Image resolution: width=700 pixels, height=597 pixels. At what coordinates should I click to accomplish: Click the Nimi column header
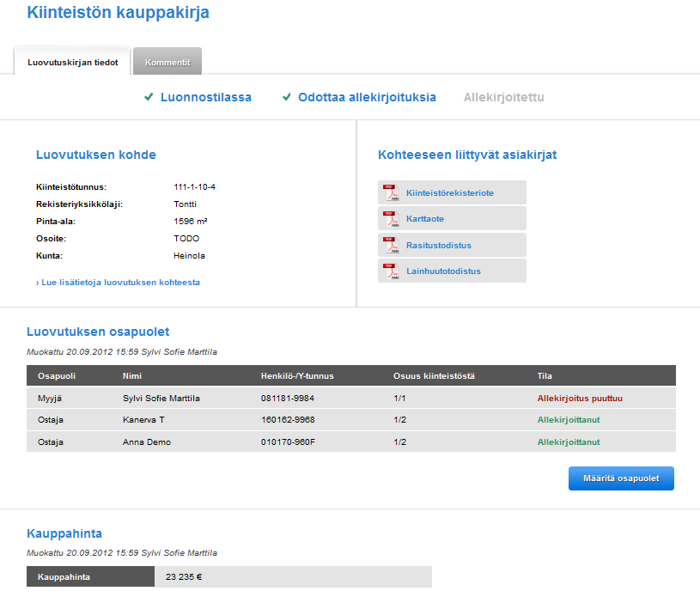(x=132, y=376)
